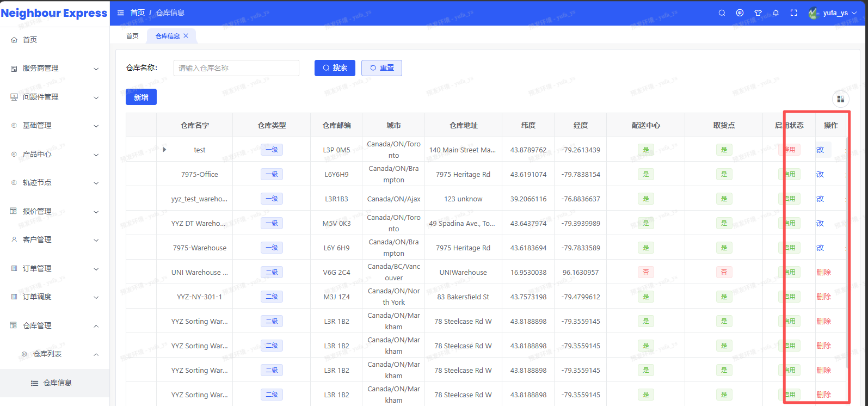Click the 重置 reset button

click(381, 68)
